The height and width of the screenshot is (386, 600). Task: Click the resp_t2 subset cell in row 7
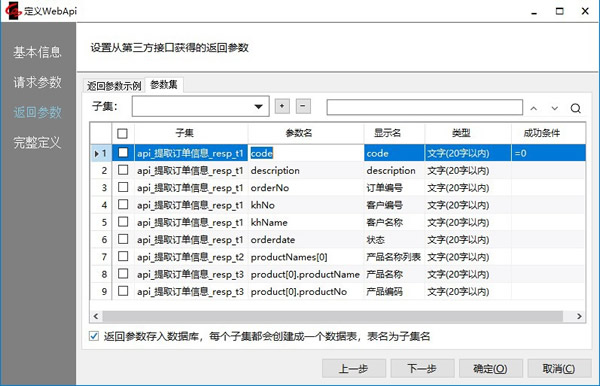[191, 257]
